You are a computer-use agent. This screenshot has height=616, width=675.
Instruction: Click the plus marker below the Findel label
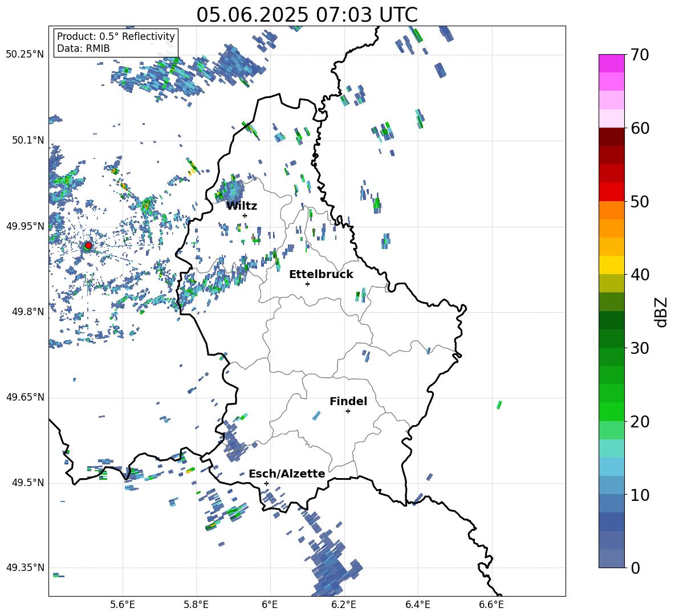348,411
